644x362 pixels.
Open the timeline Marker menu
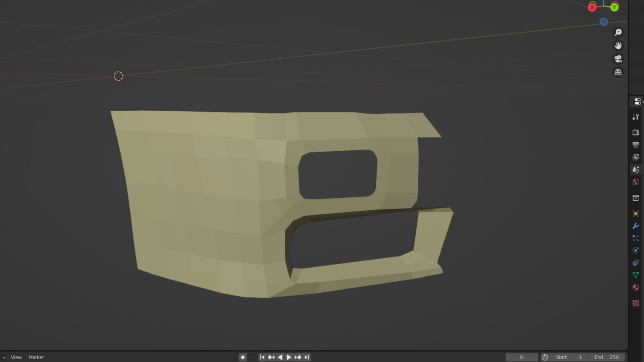36,357
